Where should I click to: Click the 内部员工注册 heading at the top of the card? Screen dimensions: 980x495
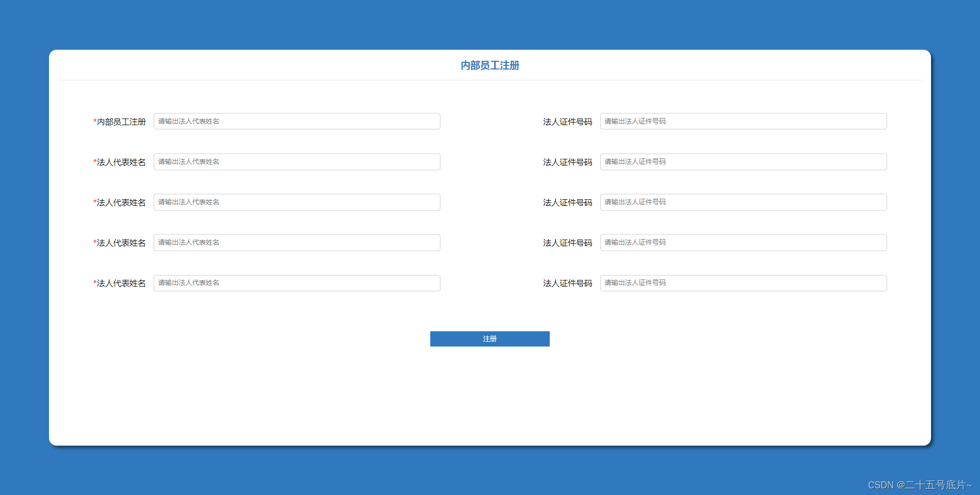[489, 65]
